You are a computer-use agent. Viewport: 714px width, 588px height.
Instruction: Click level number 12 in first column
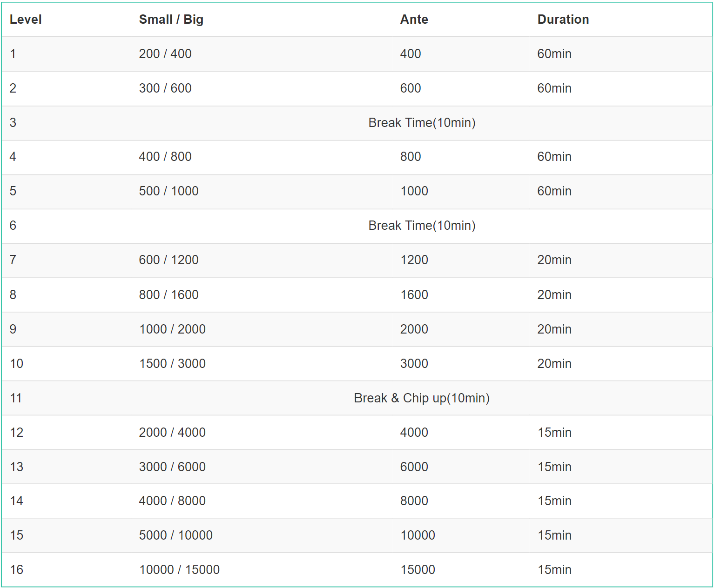pyautogui.click(x=17, y=433)
